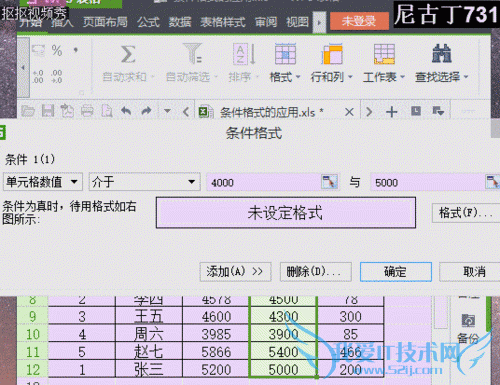The image size is (500, 385).
Task: Click the increase decimal icon
Action: click(38, 76)
